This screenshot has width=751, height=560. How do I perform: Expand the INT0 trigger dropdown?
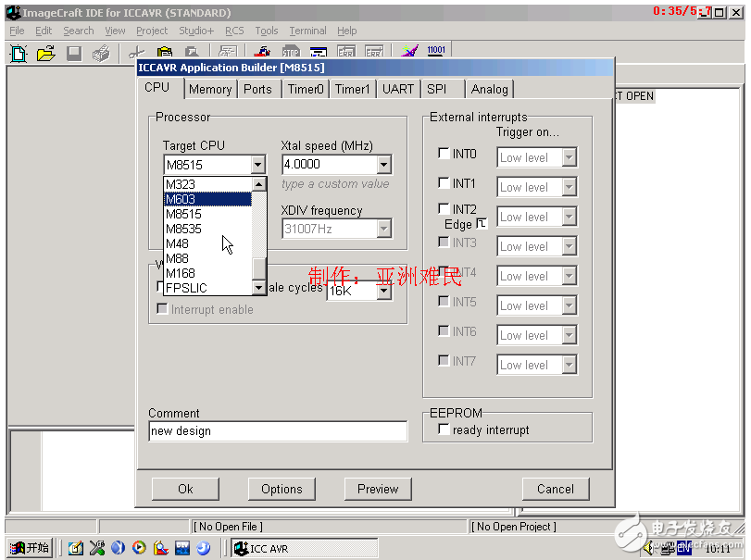pyautogui.click(x=569, y=158)
